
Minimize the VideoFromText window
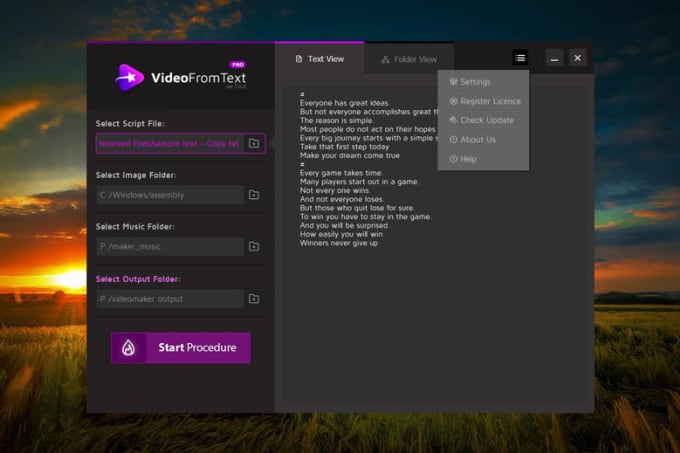pyautogui.click(x=554, y=58)
